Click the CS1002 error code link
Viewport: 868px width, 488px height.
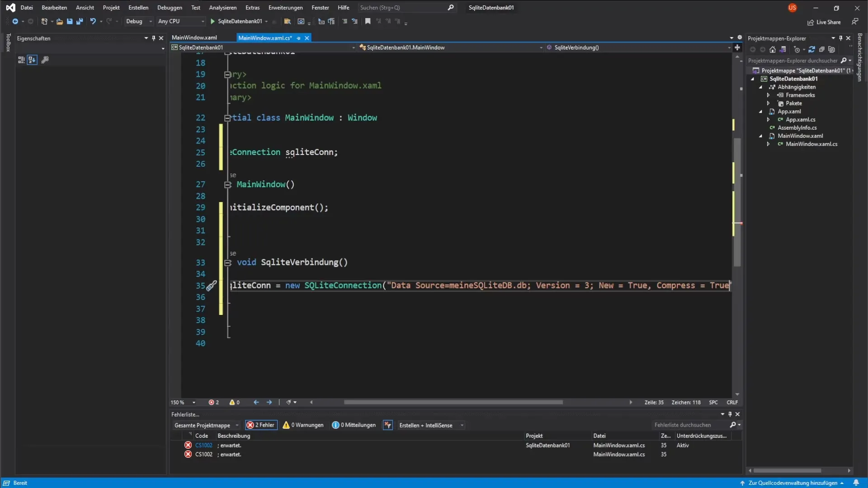(x=203, y=446)
